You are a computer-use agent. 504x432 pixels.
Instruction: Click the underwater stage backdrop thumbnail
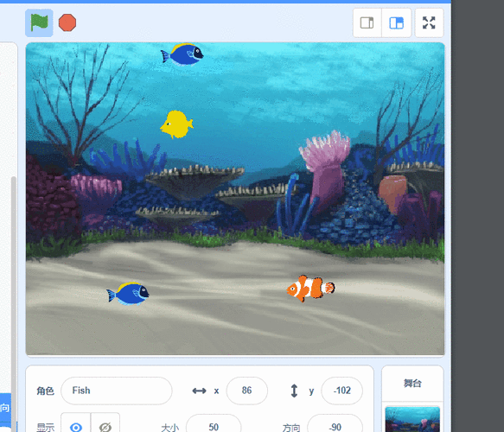412,419
